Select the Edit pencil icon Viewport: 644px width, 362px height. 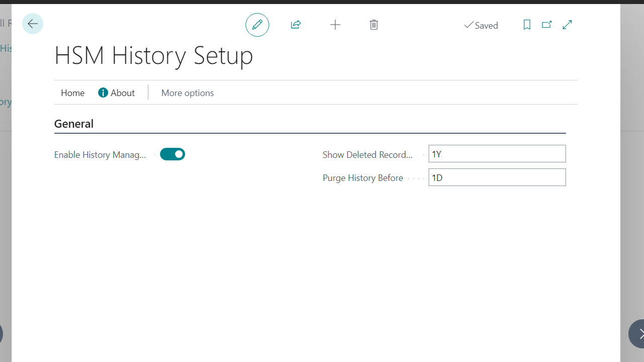coord(257,25)
